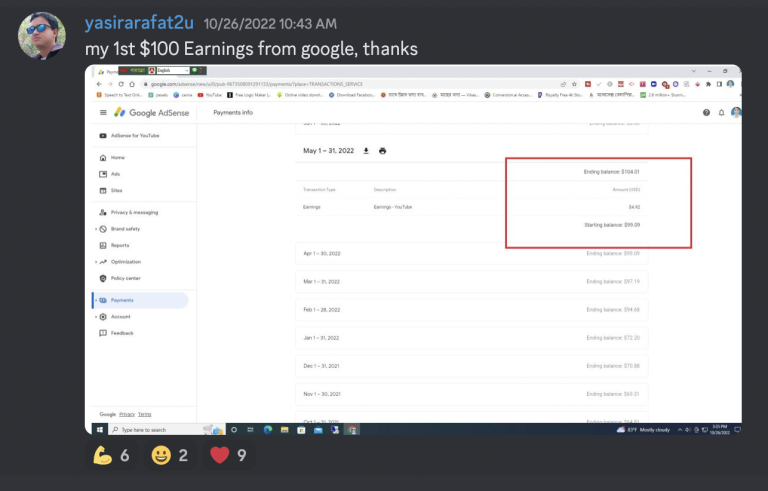Open the taskbar notification center icon
The image size is (768, 491).
[737, 430]
